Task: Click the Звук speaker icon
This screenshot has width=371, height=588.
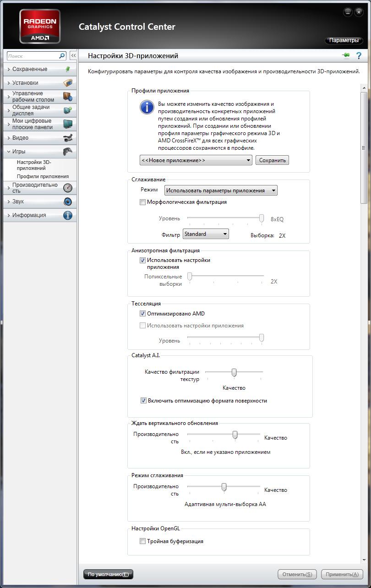Action: (68, 201)
